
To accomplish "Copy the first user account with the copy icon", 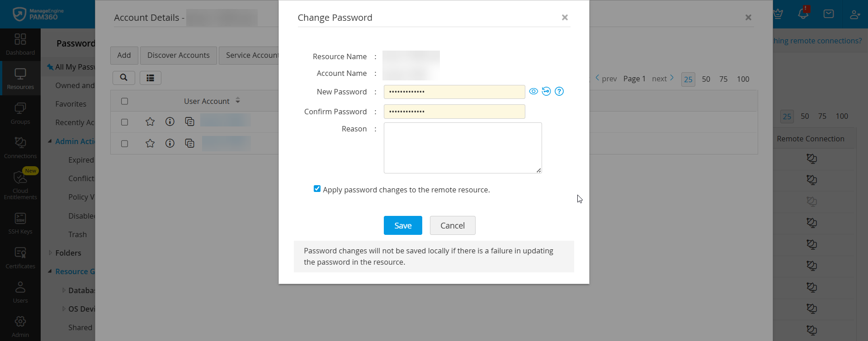I will tap(189, 121).
